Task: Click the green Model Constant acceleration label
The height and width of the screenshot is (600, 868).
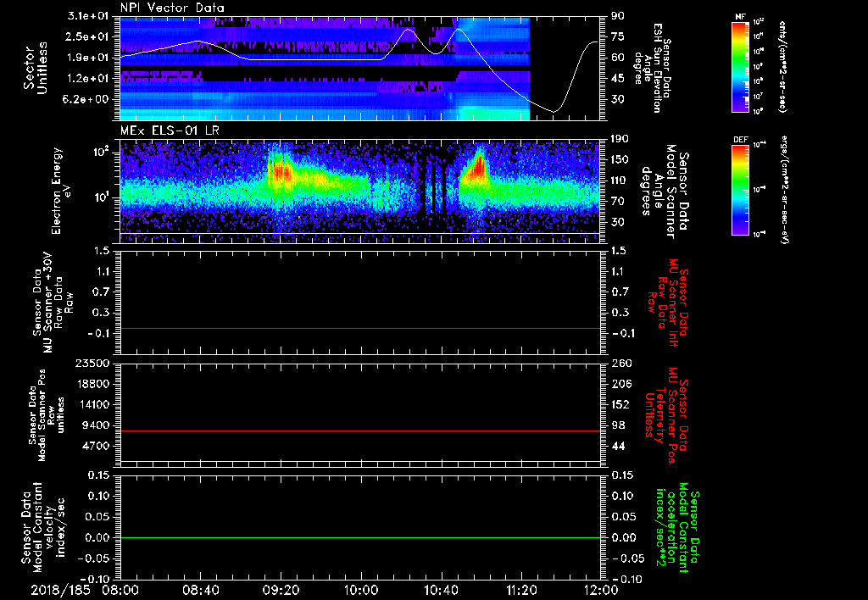Action: [676, 529]
